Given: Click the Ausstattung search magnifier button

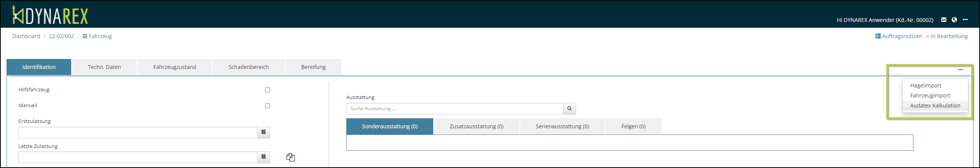Looking at the screenshot, I should coord(569,109).
